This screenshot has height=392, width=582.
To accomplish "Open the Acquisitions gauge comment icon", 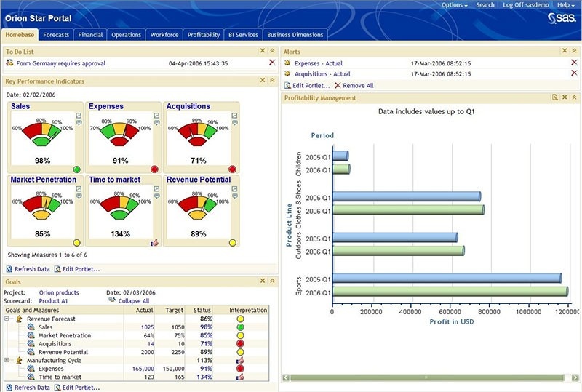I will (x=234, y=122).
